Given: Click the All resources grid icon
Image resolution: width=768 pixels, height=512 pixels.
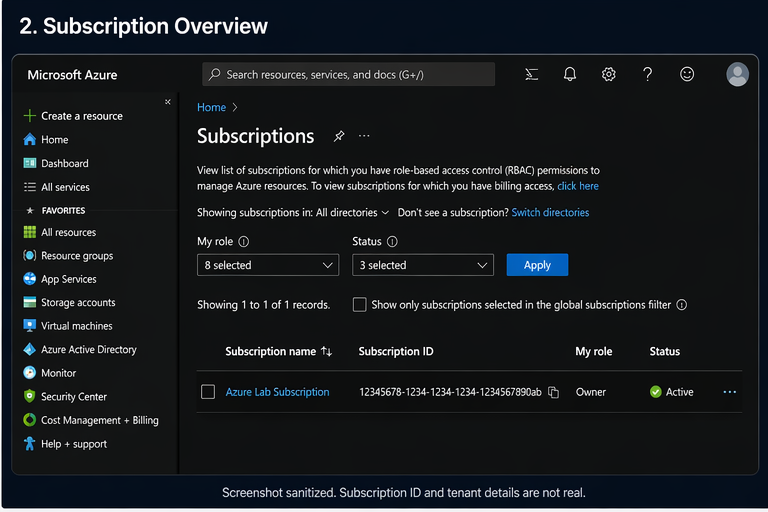Looking at the screenshot, I should [x=29, y=232].
